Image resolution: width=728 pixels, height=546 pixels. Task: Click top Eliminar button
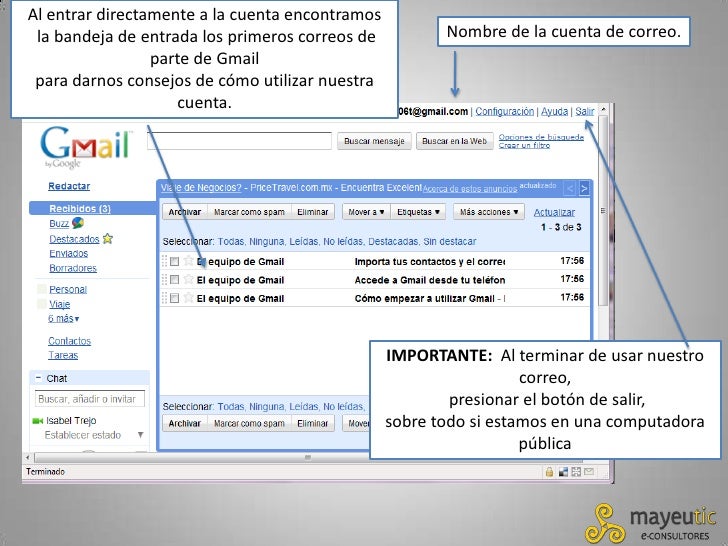click(313, 212)
